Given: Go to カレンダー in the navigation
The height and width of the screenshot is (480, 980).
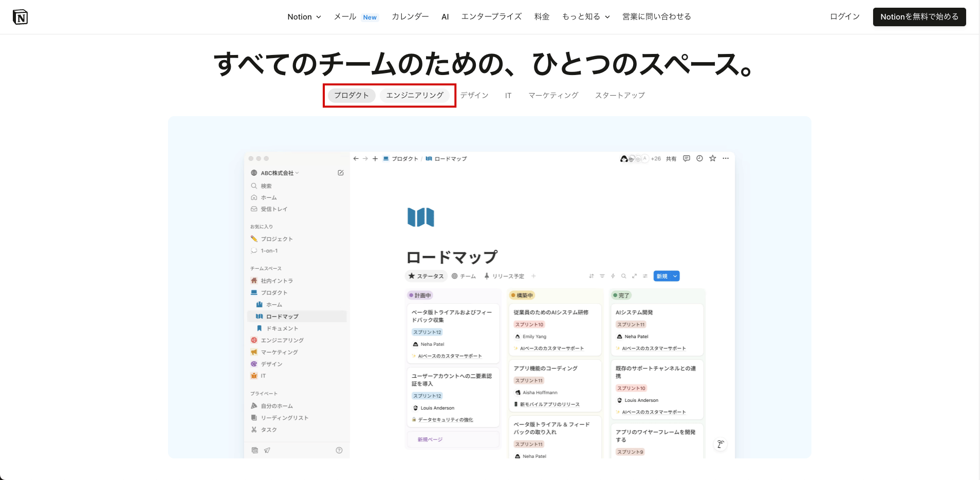Looking at the screenshot, I should [x=410, y=17].
